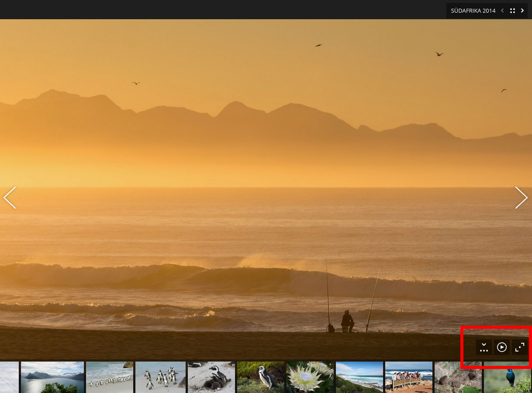Select the coastal bay mountain thumbnail
Screen dimensions: 532x393
pos(52,377)
